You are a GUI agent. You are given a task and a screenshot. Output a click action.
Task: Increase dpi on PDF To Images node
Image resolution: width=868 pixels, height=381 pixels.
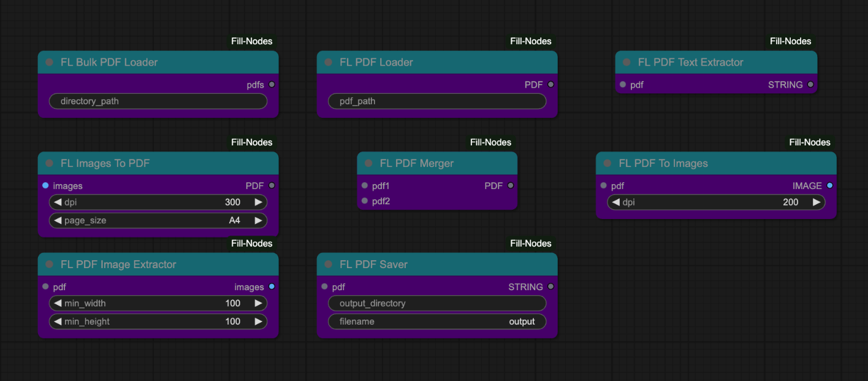click(816, 202)
